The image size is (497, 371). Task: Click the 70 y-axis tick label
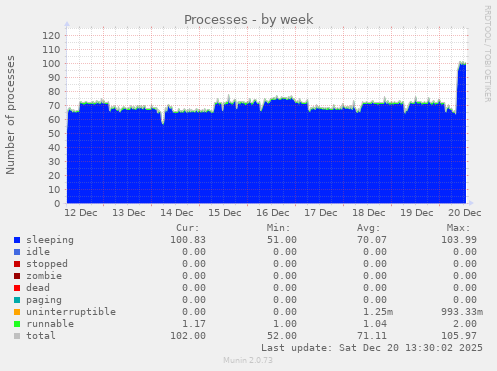54,105
